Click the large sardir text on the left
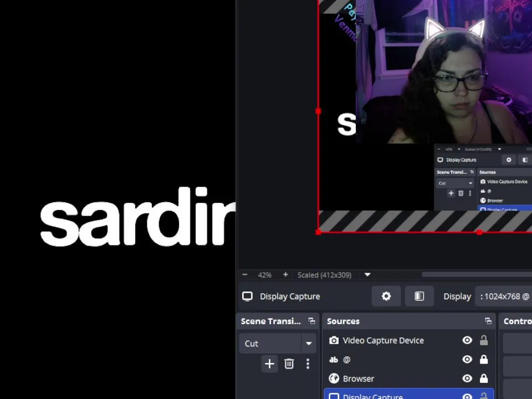Screen dimensions: 532x399 coord(138,217)
